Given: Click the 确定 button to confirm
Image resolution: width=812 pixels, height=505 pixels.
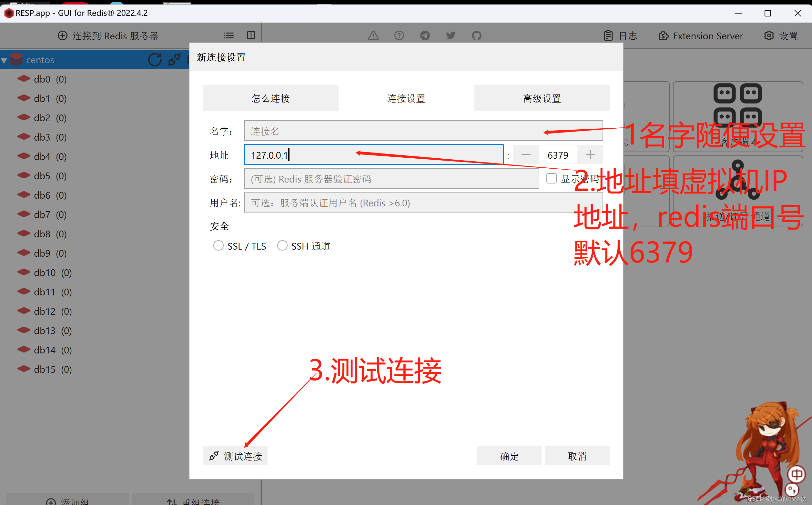Looking at the screenshot, I should (509, 456).
